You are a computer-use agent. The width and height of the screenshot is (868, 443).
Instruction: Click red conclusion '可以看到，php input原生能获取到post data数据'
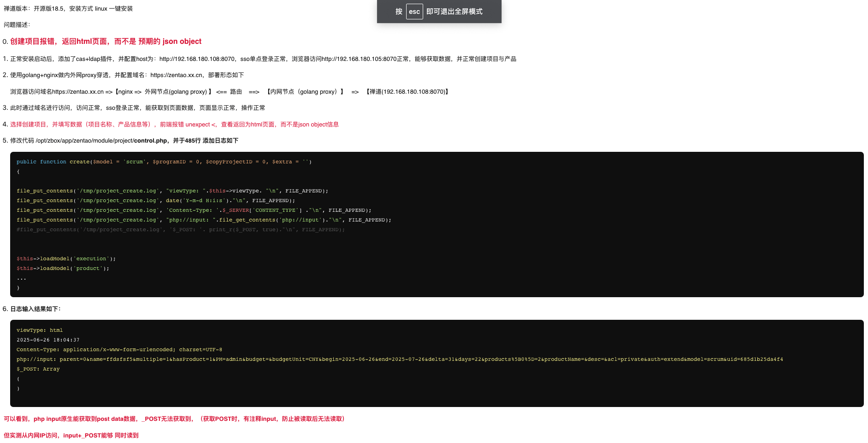click(71, 419)
